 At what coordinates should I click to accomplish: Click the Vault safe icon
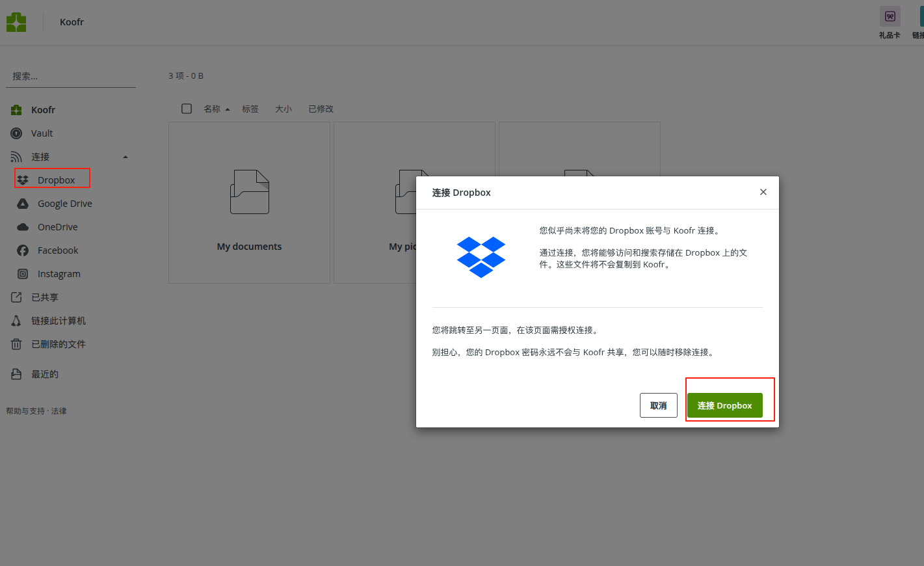click(16, 133)
